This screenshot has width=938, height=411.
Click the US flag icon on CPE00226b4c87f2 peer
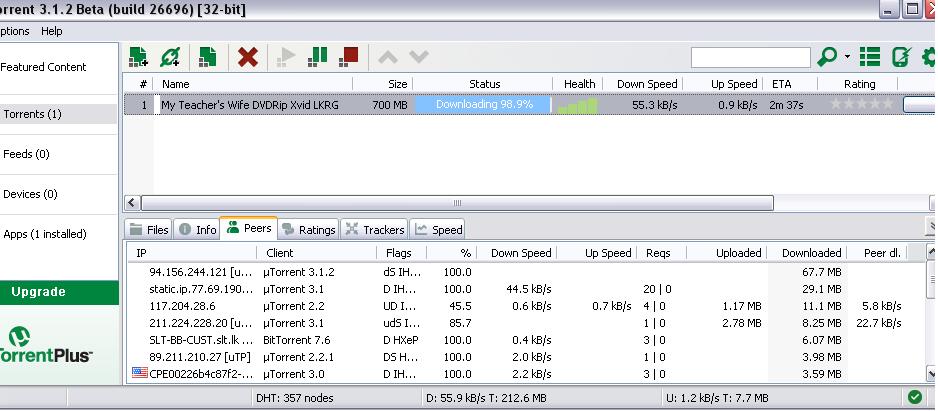pyautogui.click(x=139, y=373)
